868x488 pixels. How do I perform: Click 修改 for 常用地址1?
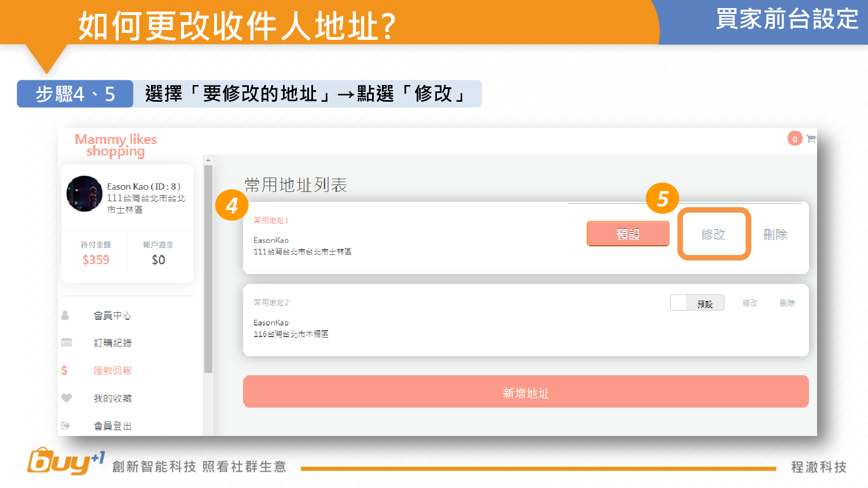pos(713,234)
